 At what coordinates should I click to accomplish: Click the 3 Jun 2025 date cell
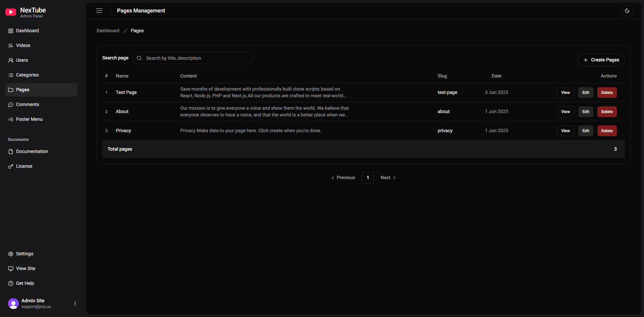pos(496,92)
